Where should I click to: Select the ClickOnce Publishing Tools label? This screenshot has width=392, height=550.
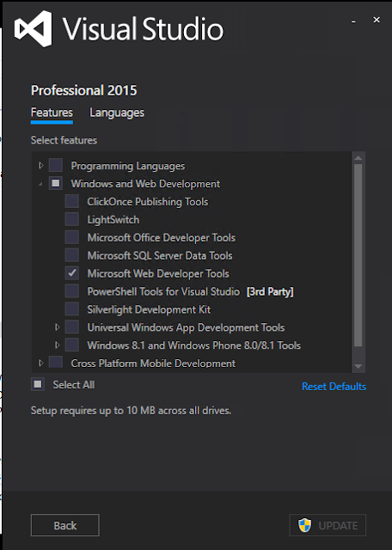point(148,202)
